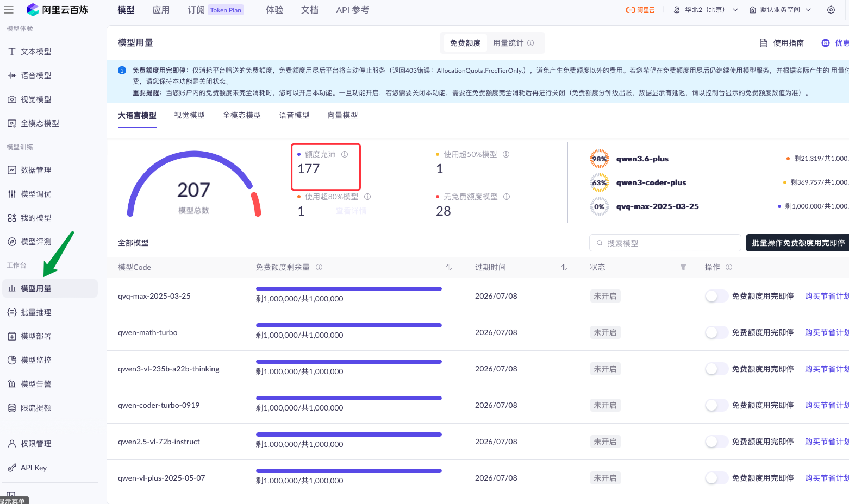
Task: Click the model tuning sliders icon
Action: pos(12,194)
